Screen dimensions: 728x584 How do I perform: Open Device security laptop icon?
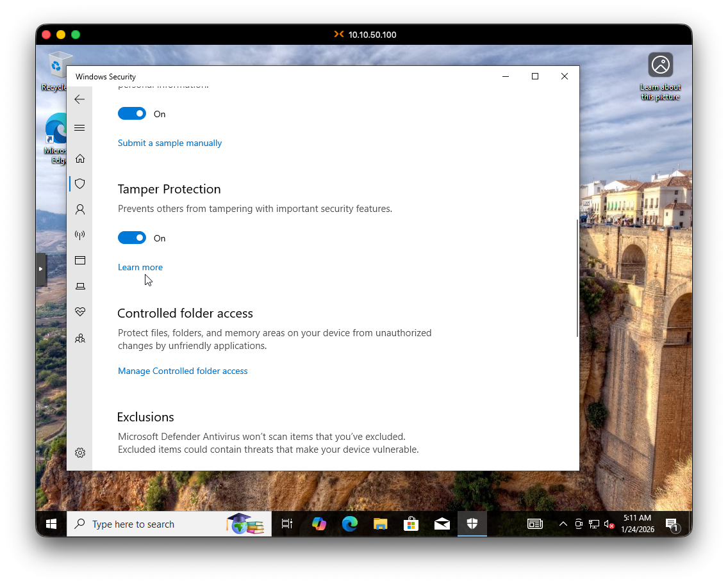(x=79, y=286)
